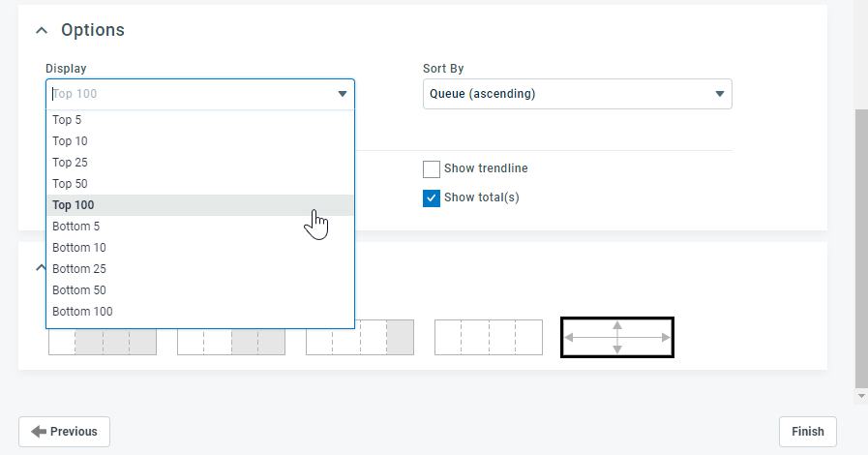This screenshot has height=455, width=868.
Task: Click the Display search input field
Action: click(x=189, y=94)
